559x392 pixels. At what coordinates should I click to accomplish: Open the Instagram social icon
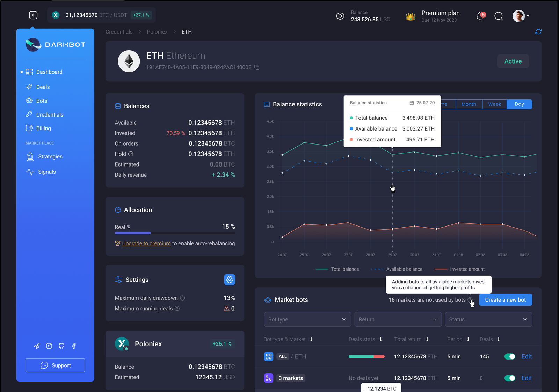click(49, 346)
